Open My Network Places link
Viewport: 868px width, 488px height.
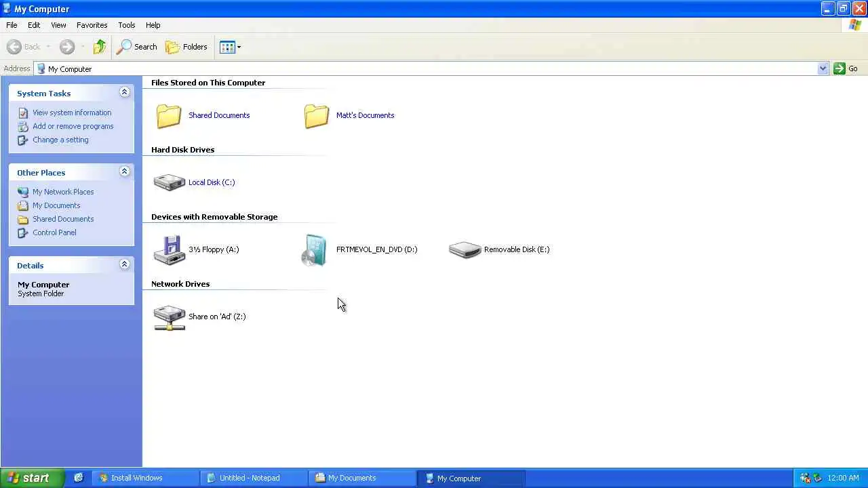tap(63, 192)
